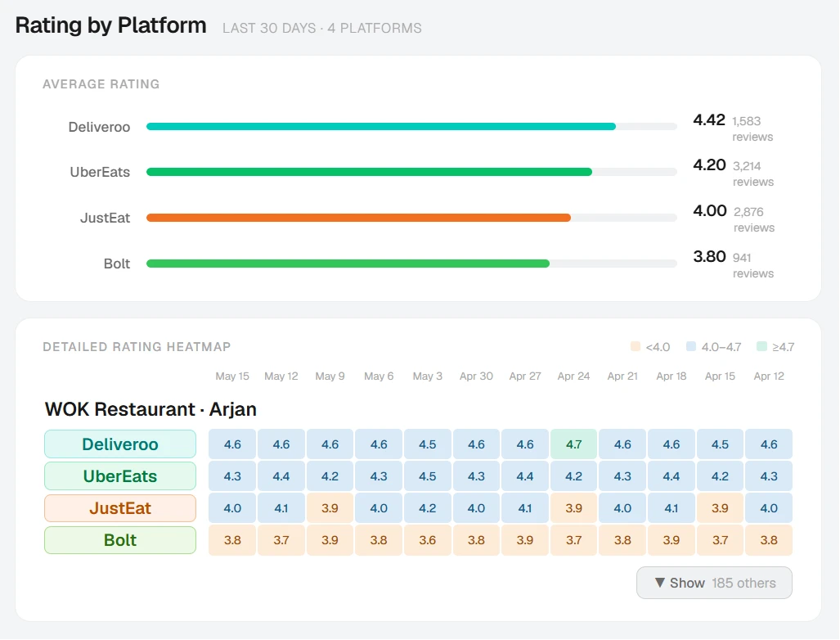Click the WOK Restaurant · Arjan heading
Image resolution: width=840 pixels, height=640 pixels.
pyautogui.click(x=150, y=409)
